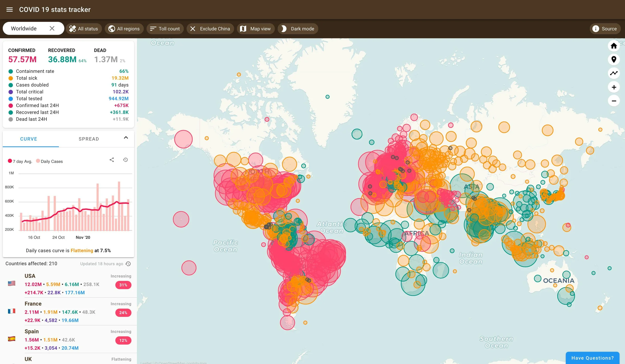Toggle 7 day Avg. legend series
This screenshot has height=364, width=625.
[20, 161]
